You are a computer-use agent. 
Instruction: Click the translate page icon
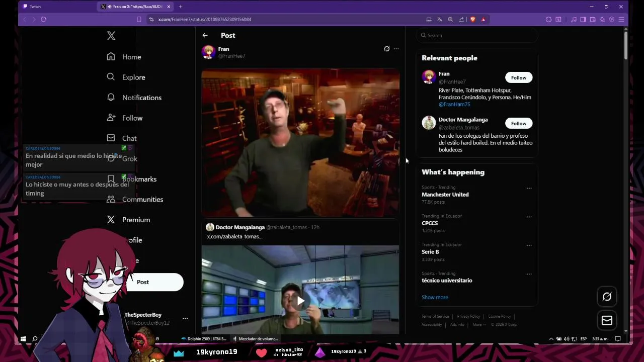[x=440, y=19]
